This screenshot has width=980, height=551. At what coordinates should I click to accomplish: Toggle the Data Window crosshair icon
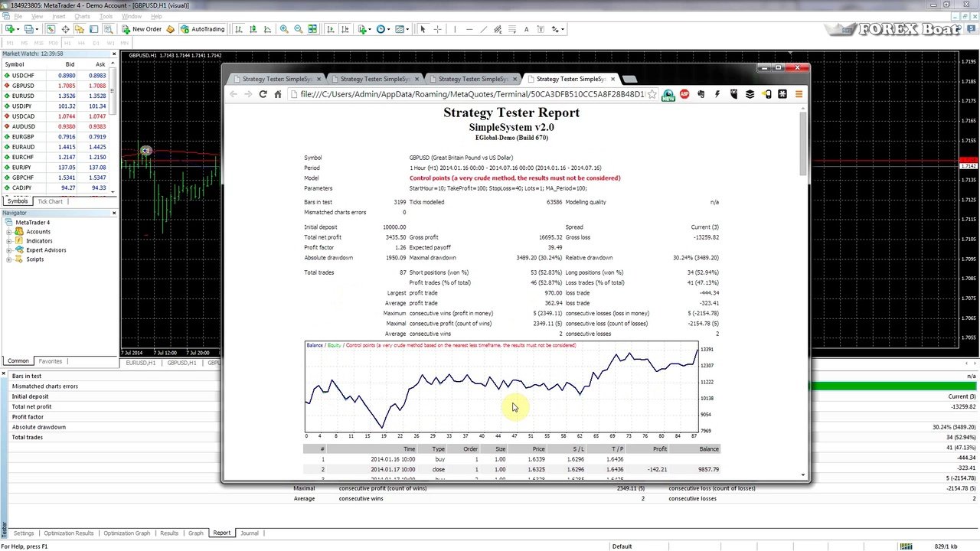click(65, 29)
